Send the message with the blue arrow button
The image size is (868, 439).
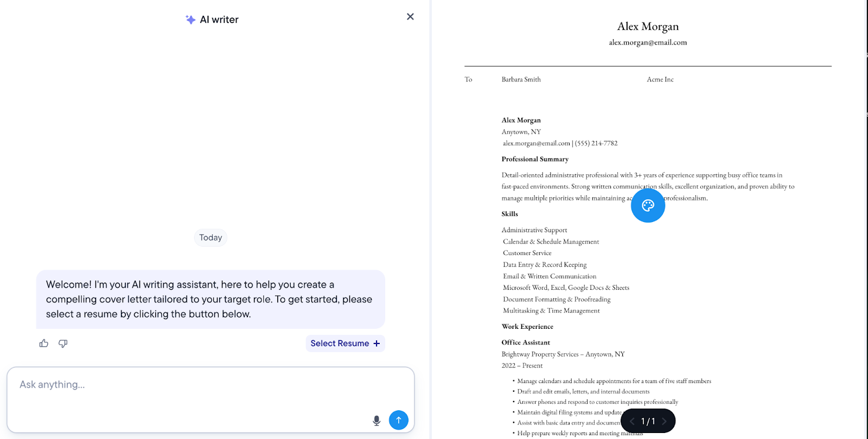point(399,420)
